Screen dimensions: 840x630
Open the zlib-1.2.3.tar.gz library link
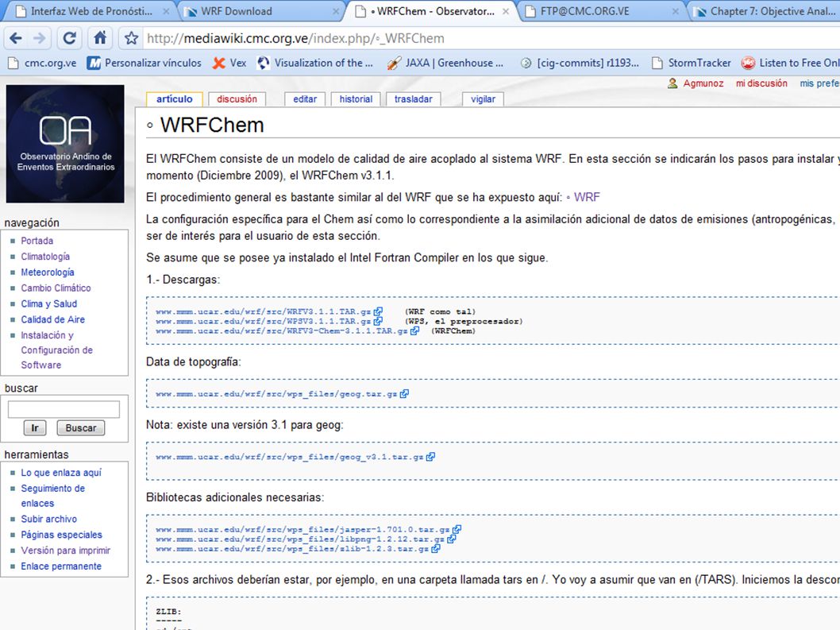pyautogui.click(x=298, y=548)
